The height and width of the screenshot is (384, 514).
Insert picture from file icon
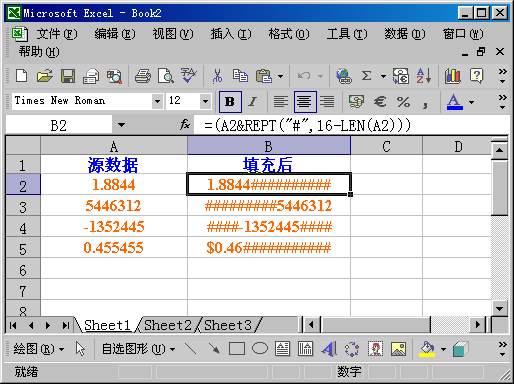click(x=398, y=349)
